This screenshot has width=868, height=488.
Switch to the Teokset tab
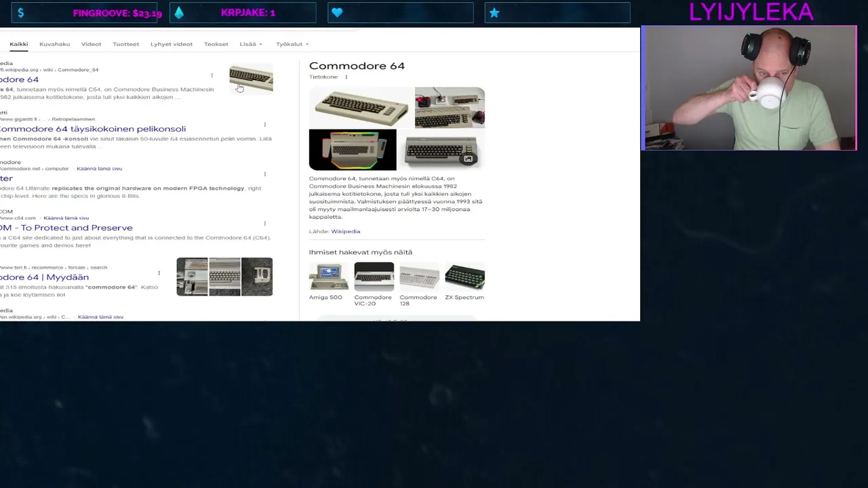tap(216, 44)
